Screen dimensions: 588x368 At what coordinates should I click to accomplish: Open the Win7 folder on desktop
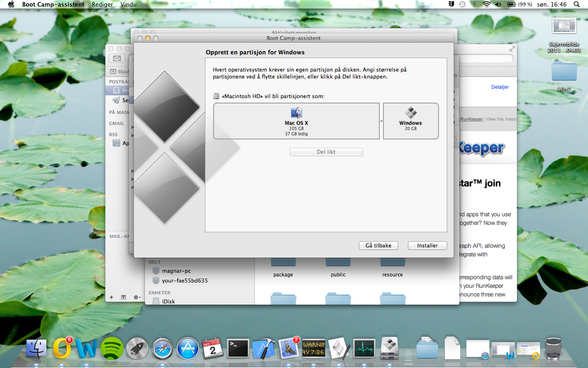[564, 72]
